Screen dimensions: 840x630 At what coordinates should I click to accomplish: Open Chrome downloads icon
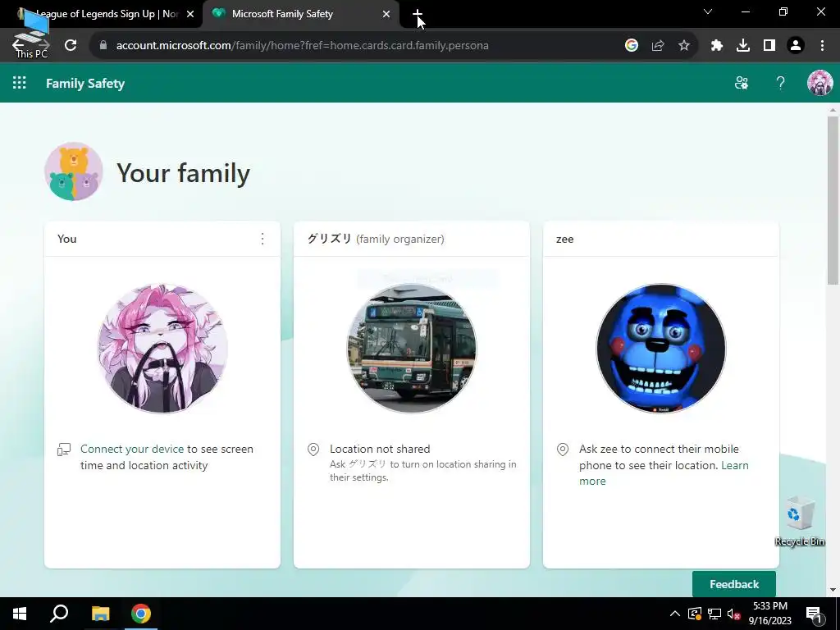743,46
